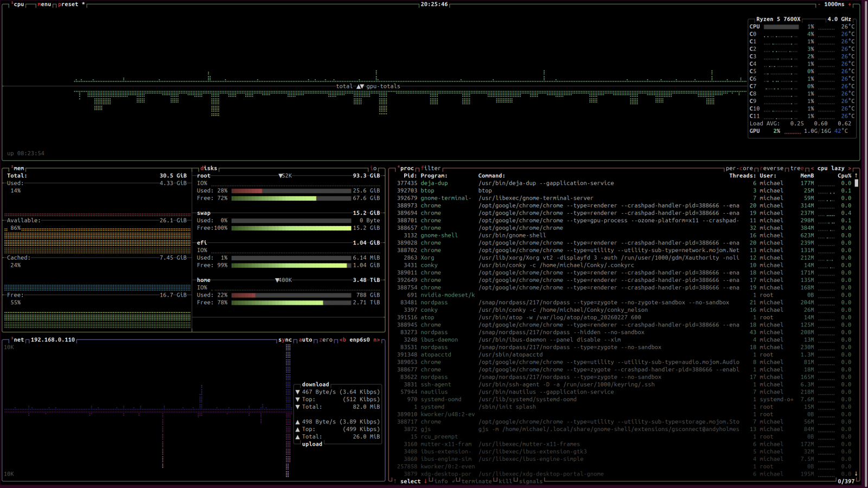Viewport: 868px width, 488px height.
Task: Open the btop menu
Action: (44, 4)
